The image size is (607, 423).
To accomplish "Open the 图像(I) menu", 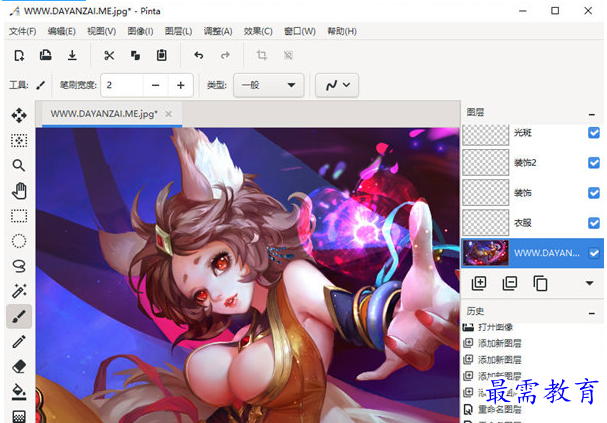I will [x=140, y=31].
